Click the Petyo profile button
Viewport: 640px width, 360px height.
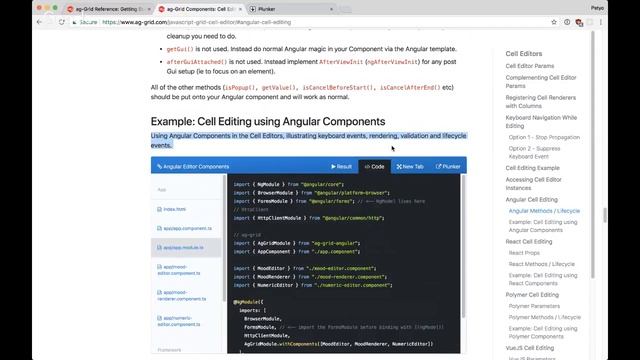[597, 8]
